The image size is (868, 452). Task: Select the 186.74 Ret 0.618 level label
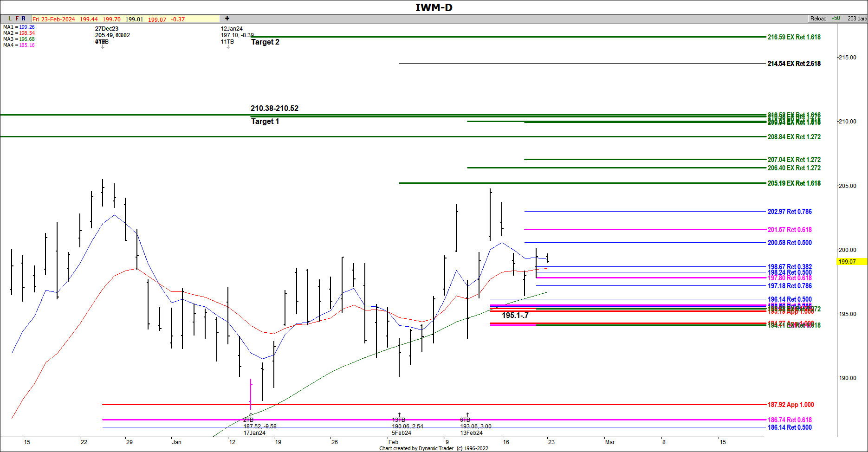(x=790, y=420)
